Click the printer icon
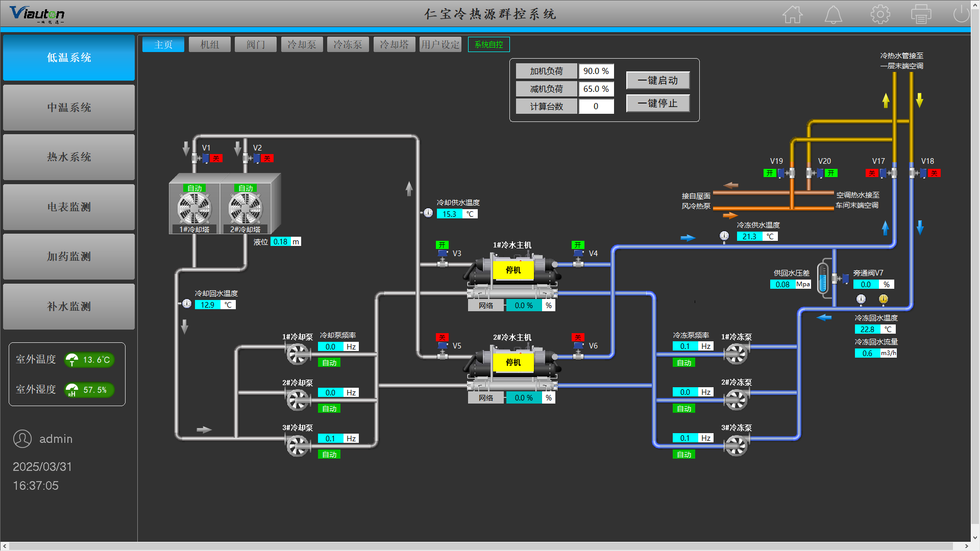 pyautogui.click(x=921, y=14)
